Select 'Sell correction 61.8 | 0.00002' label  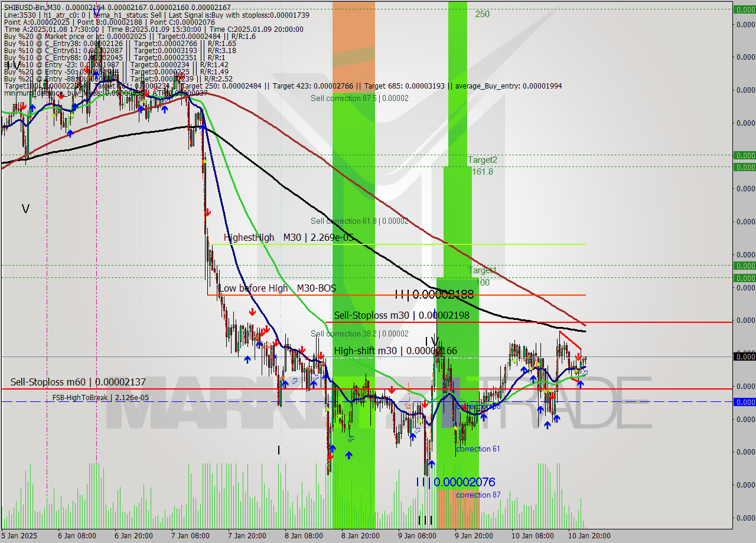pos(360,221)
